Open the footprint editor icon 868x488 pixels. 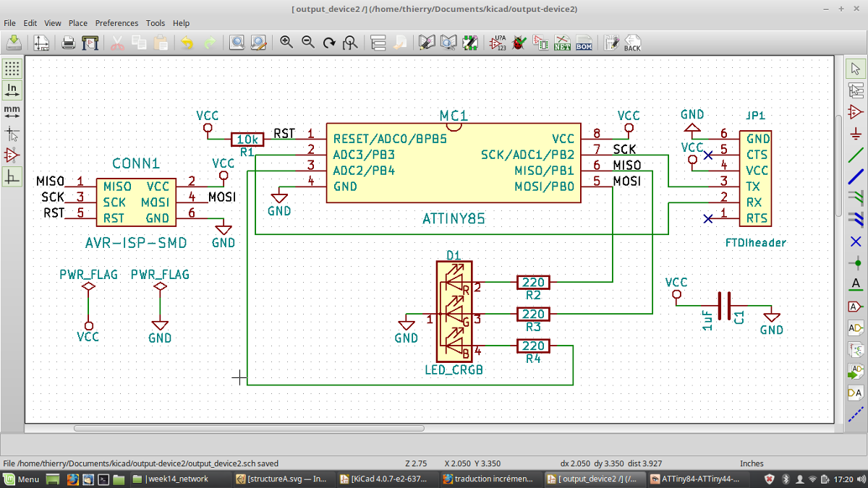click(470, 43)
